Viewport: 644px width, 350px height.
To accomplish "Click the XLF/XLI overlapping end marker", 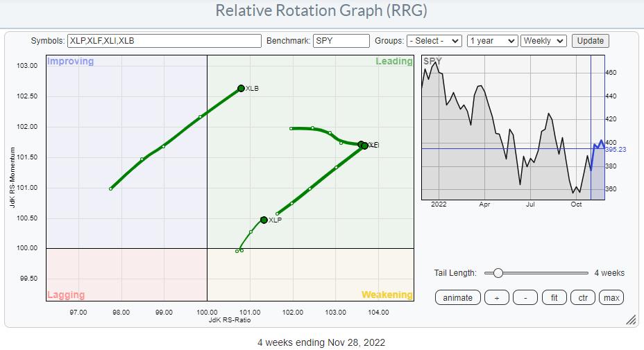I will pyautogui.click(x=364, y=146).
